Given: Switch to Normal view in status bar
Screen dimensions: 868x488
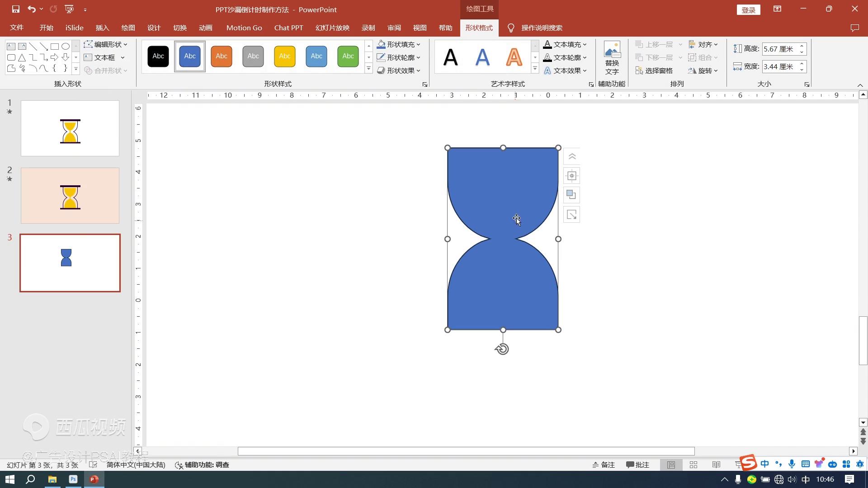Looking at the screenshot, I should click(x=671, y=465).
